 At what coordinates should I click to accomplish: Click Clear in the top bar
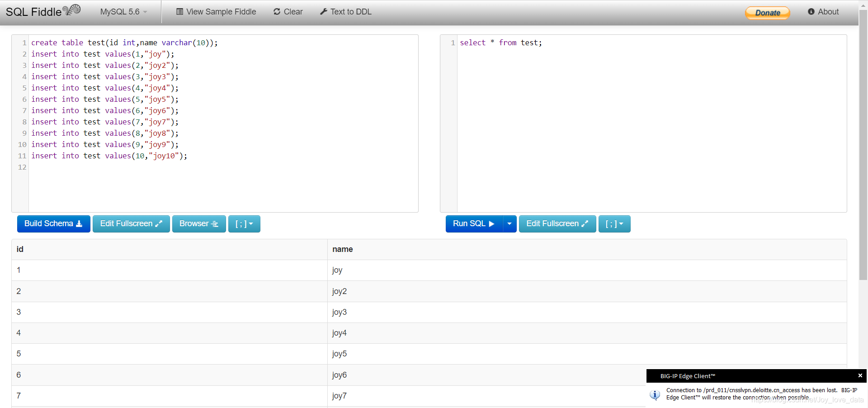pos(288,12)
